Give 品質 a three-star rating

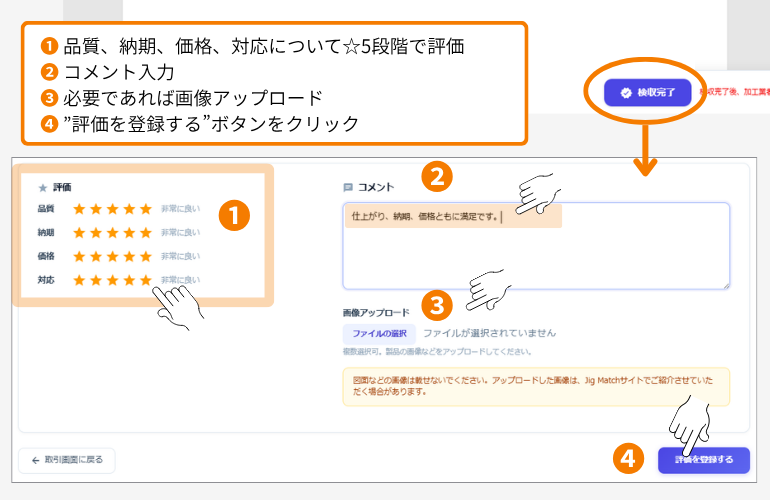tap(112, 209)
